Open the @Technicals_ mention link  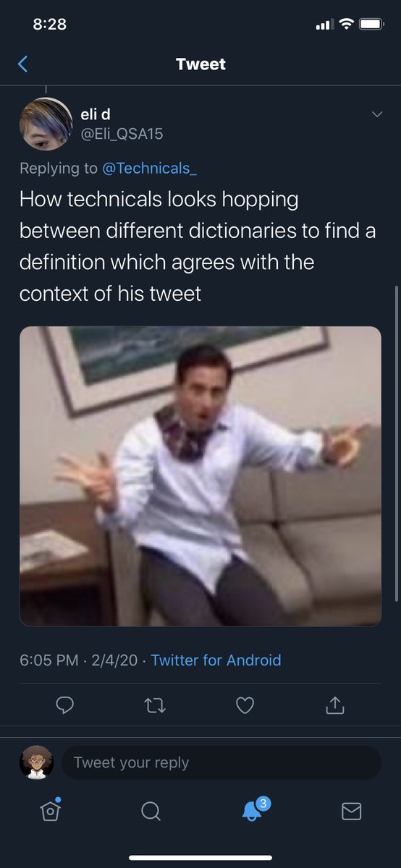coord(149,168)
